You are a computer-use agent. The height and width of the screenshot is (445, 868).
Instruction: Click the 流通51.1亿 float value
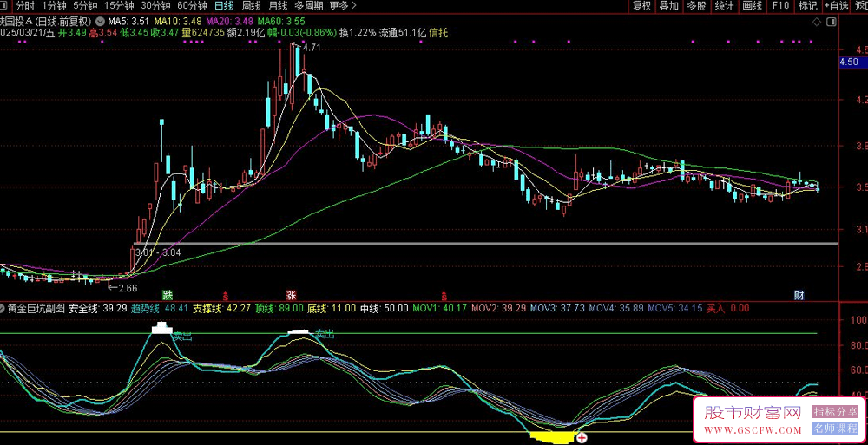(x=403, y=33)
